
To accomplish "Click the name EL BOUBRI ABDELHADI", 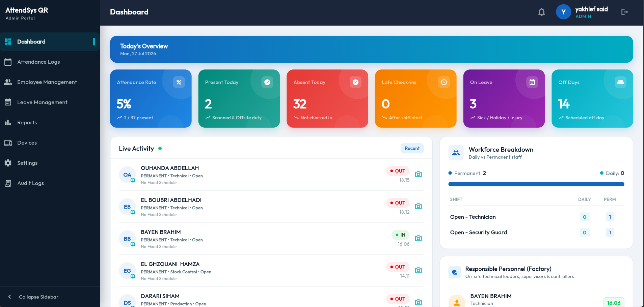I will tap(171, 200).
